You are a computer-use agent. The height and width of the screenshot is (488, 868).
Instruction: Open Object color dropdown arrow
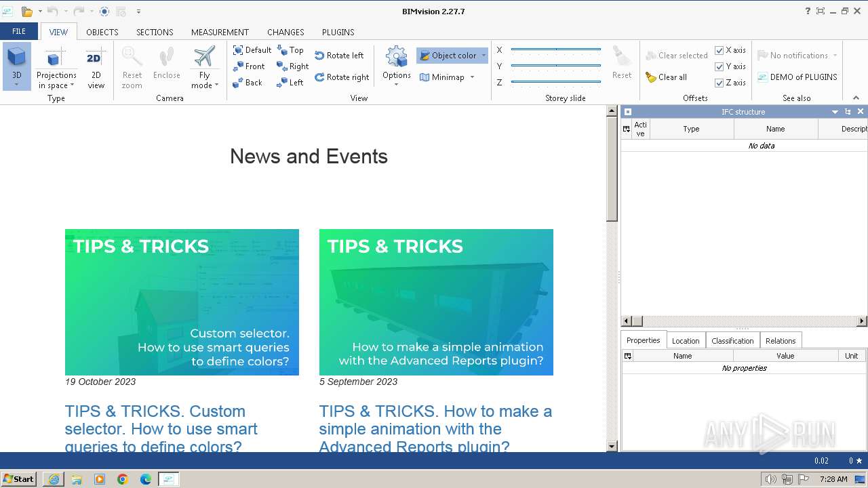click(484, 56)
